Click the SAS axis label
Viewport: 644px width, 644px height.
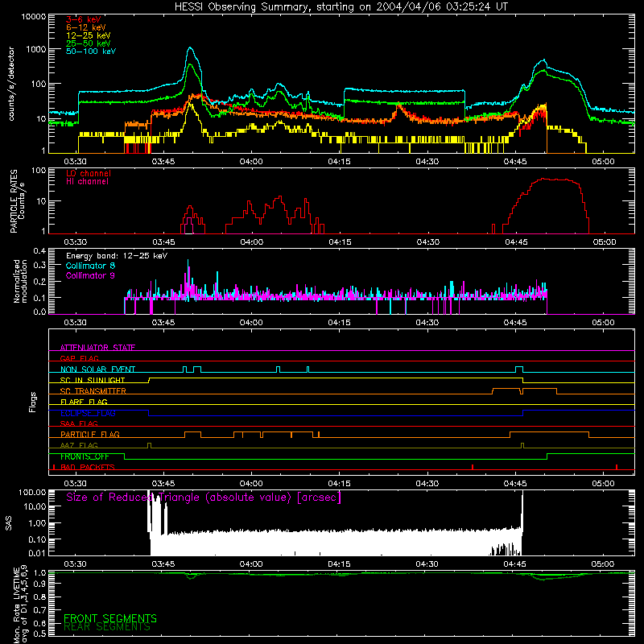[8, 523]
